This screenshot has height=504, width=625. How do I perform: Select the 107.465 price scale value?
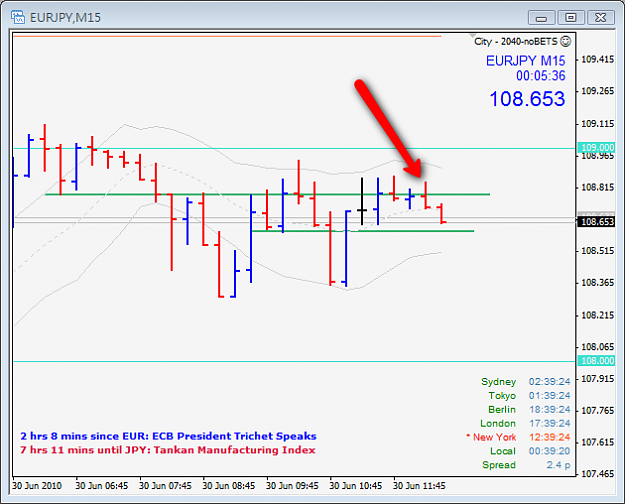tap(597, 474)
